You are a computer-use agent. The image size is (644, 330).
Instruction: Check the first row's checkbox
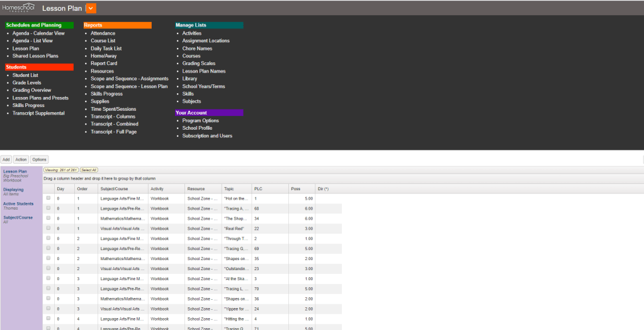click(48, 198)
